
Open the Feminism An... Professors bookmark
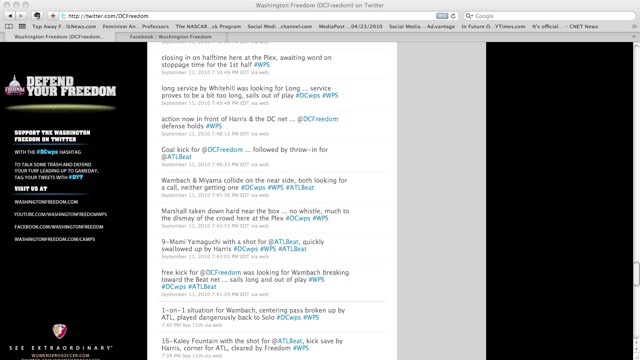[x=136, y=27]
